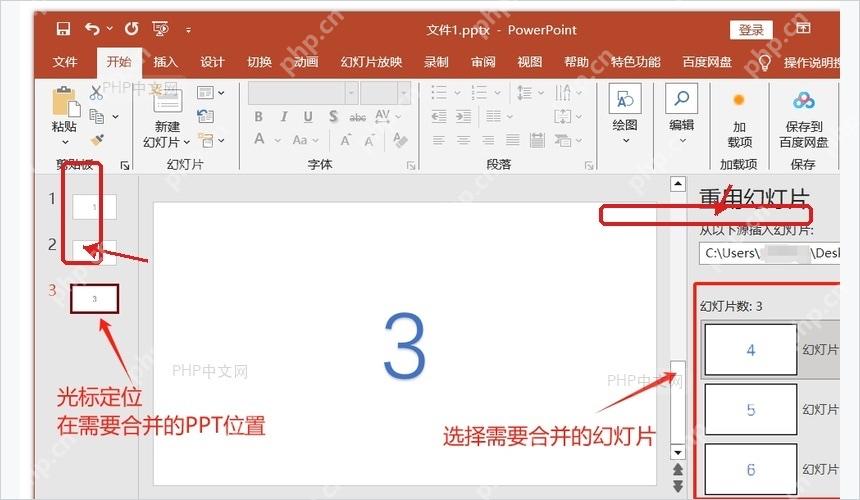
Task: Toggle Justify paragraph alignment
Action: point(513,140)
